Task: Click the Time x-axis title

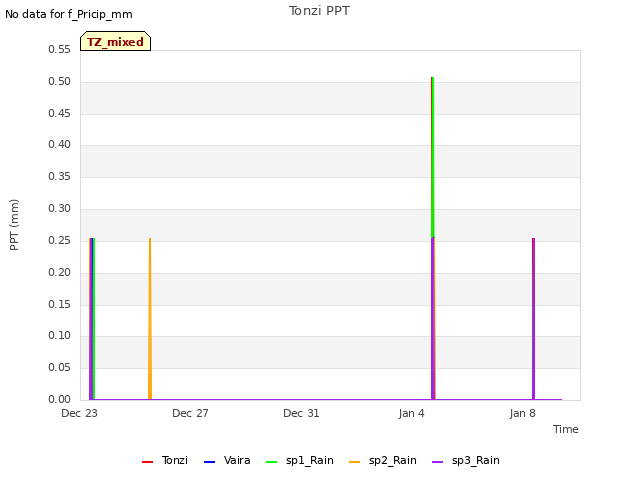Action: (x=566, y=429)
